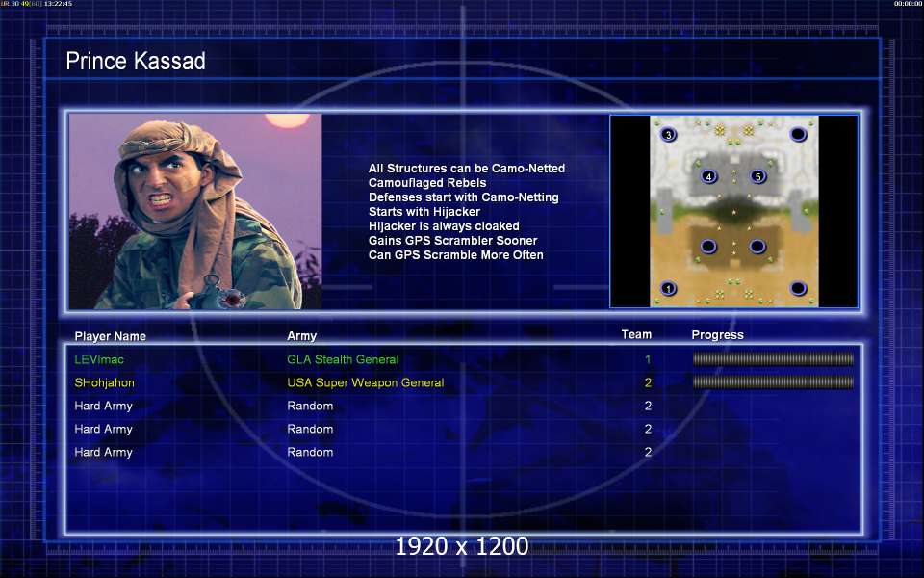Click start position 3 marker on minimap

pos(668,135)
